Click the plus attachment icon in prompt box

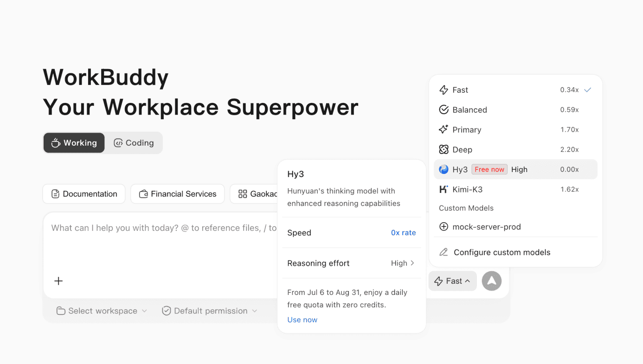58,281
